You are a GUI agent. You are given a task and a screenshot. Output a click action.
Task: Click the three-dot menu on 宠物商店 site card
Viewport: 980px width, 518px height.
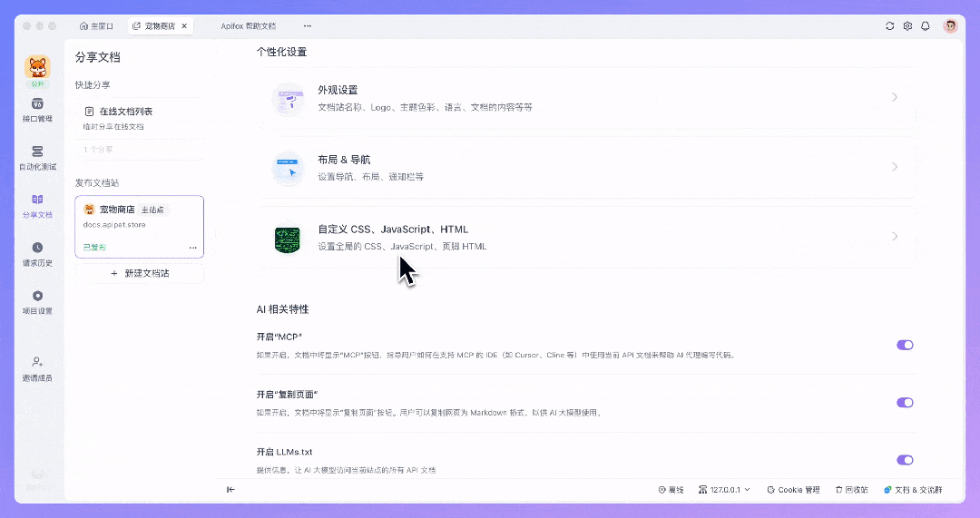point(193,248)
